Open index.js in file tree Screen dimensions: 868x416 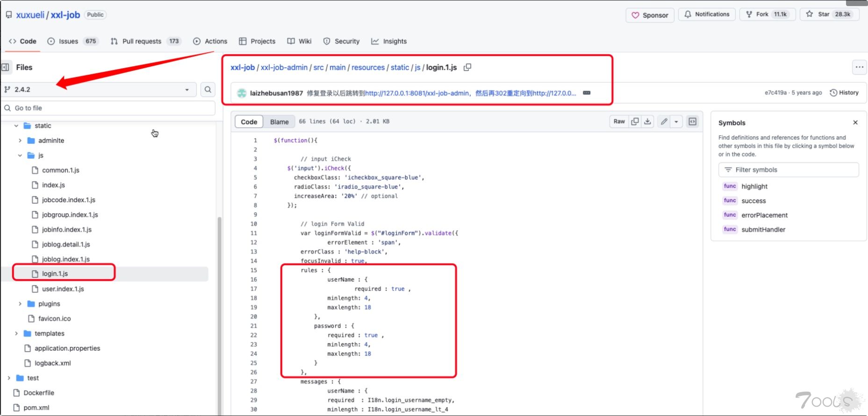53,185
